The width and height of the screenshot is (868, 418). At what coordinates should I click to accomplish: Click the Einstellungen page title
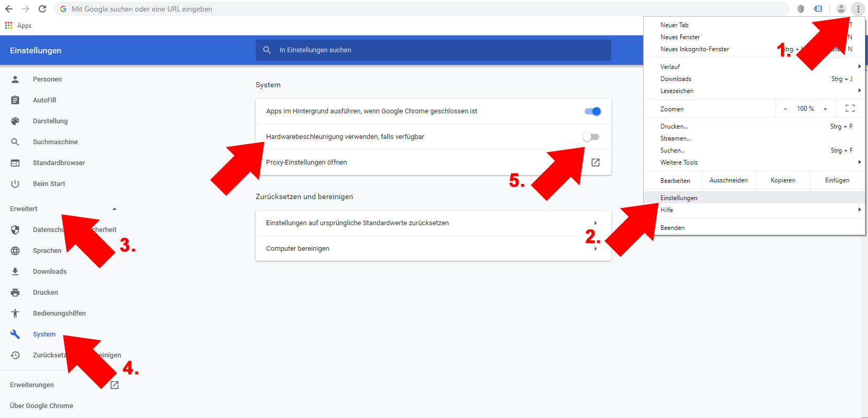(x=36, y=51)
